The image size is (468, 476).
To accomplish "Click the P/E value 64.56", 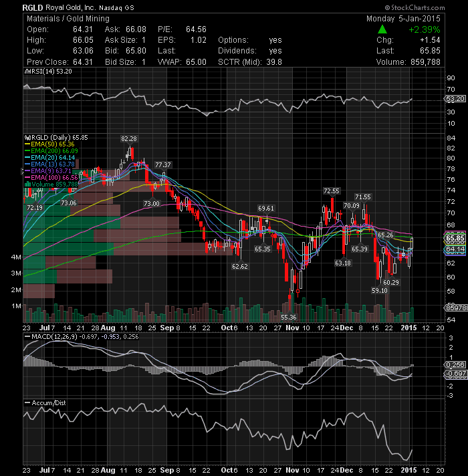I will pyautogui.click(x=196, y=29).
